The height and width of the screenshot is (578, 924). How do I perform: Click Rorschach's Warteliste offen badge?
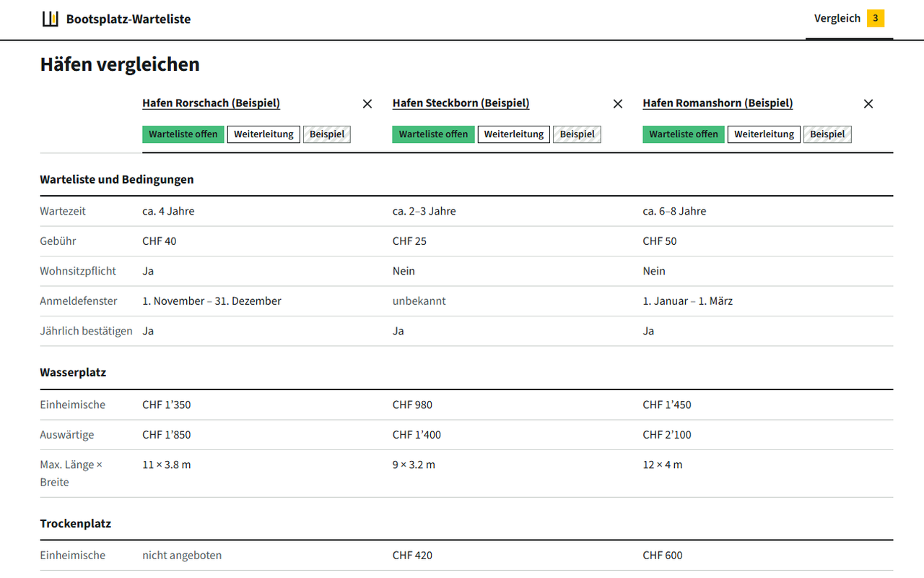[183, 134]
